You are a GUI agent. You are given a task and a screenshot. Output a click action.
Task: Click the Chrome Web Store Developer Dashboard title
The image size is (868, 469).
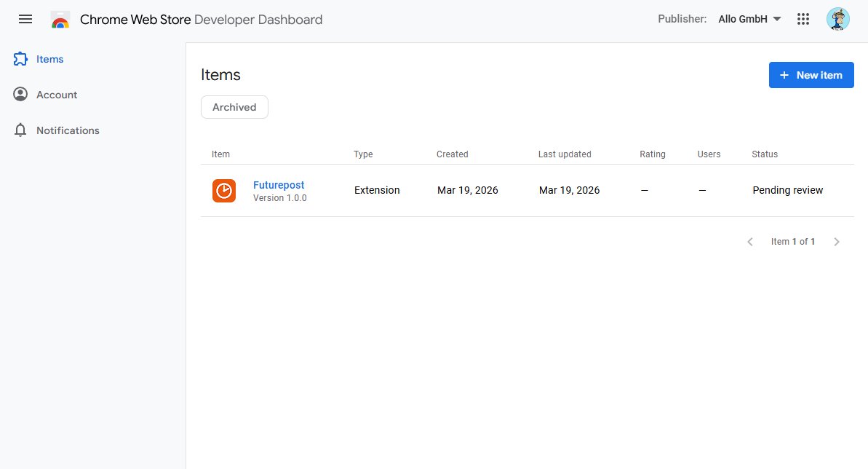click(x=202, y=20)
